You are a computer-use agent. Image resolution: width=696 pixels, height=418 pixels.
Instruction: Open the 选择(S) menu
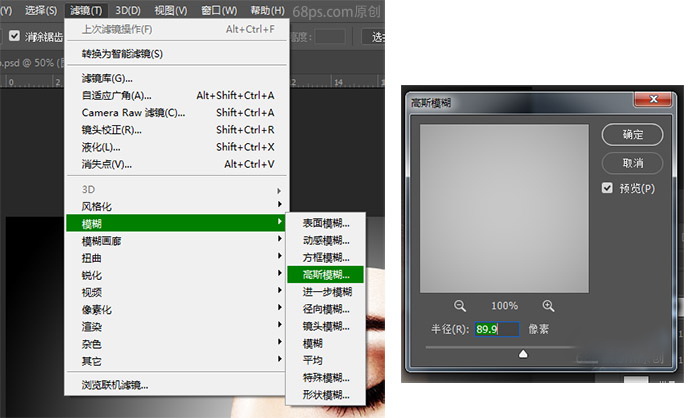click(x=41, y=10)
